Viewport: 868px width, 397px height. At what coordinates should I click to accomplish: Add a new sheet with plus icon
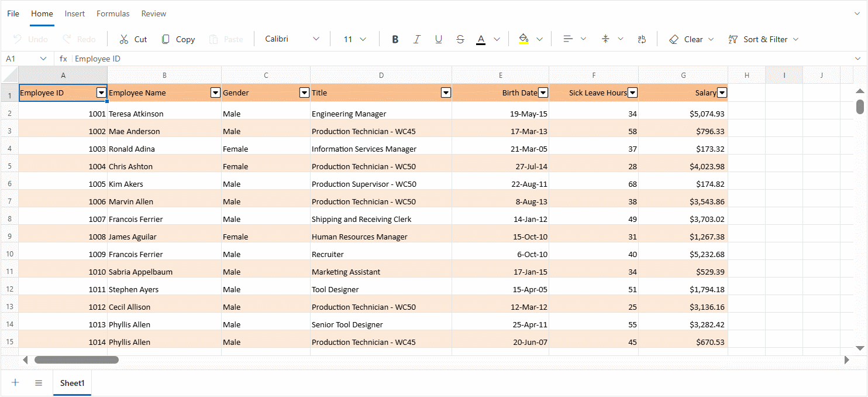(16, 382)
